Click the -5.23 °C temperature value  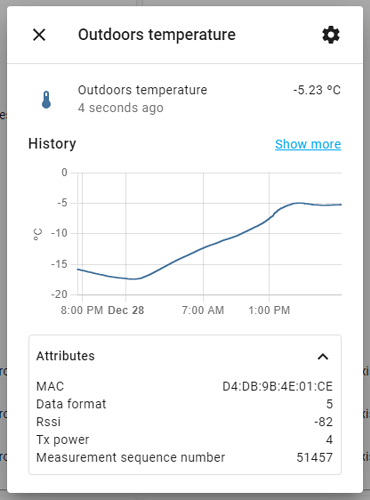(x=317, y=90)
